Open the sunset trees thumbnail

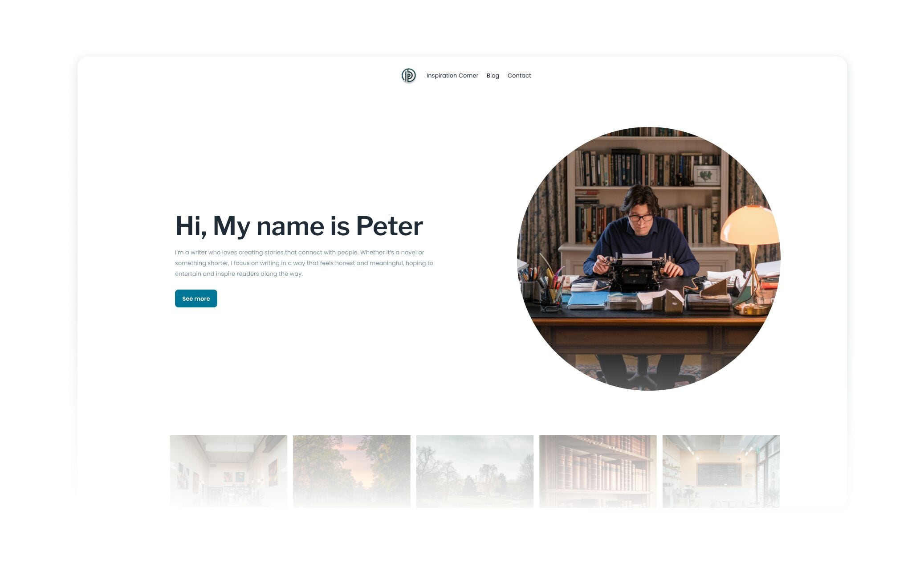coord(352,471)
